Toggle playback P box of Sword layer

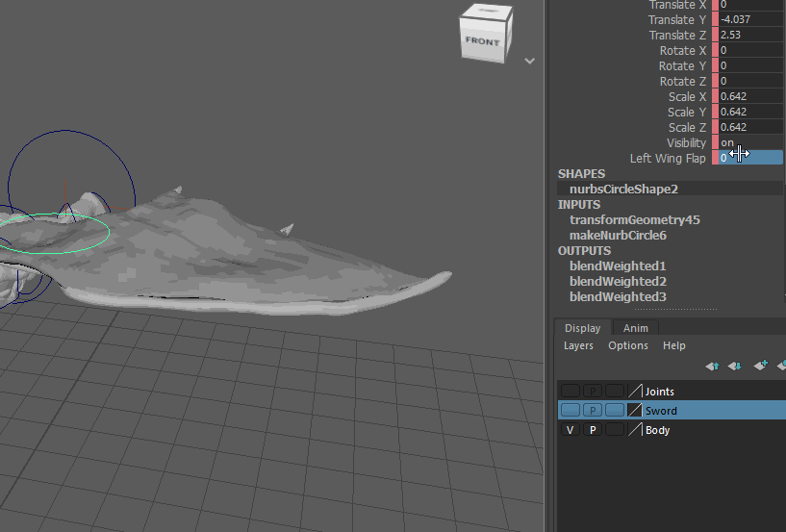click(x=593, y=410)
